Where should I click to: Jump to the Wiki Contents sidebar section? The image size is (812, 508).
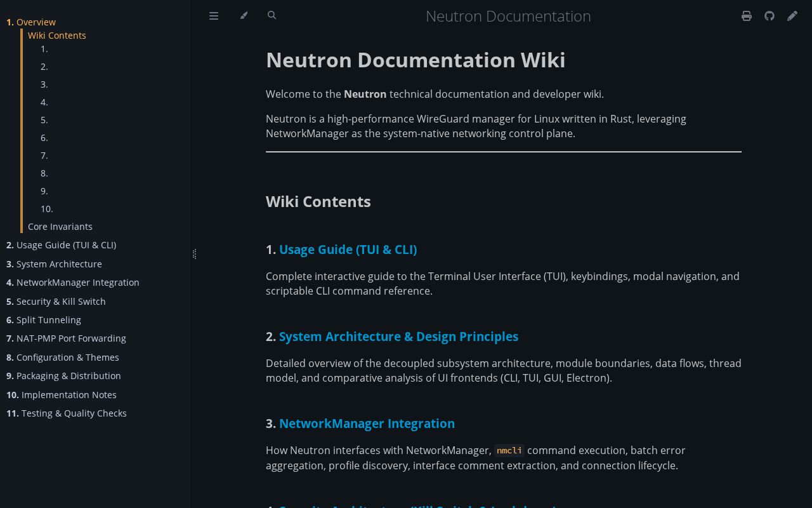click(x=57, y=36)
